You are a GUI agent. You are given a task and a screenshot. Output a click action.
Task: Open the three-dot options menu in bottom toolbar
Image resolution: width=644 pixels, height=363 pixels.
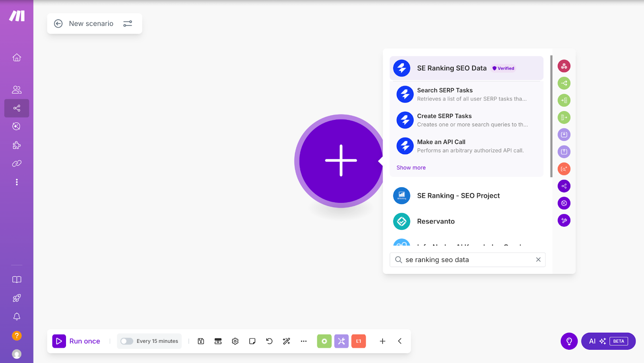(303, 341)
